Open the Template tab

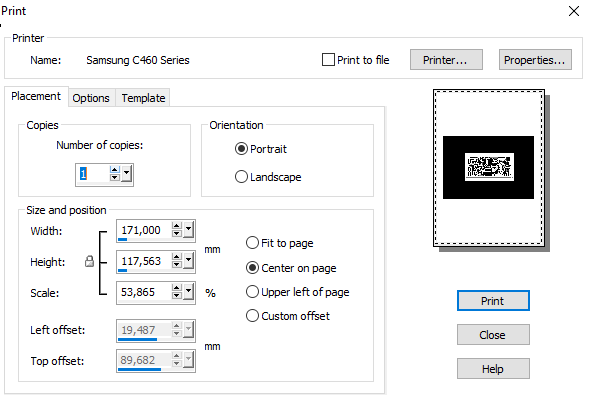[x=143, y=98]
